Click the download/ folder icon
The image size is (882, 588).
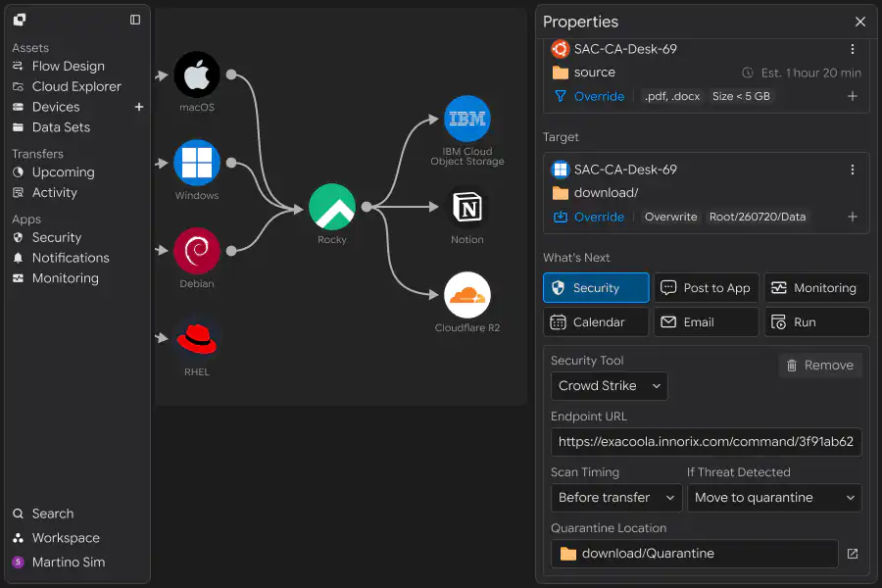click(x=561, y=193)
